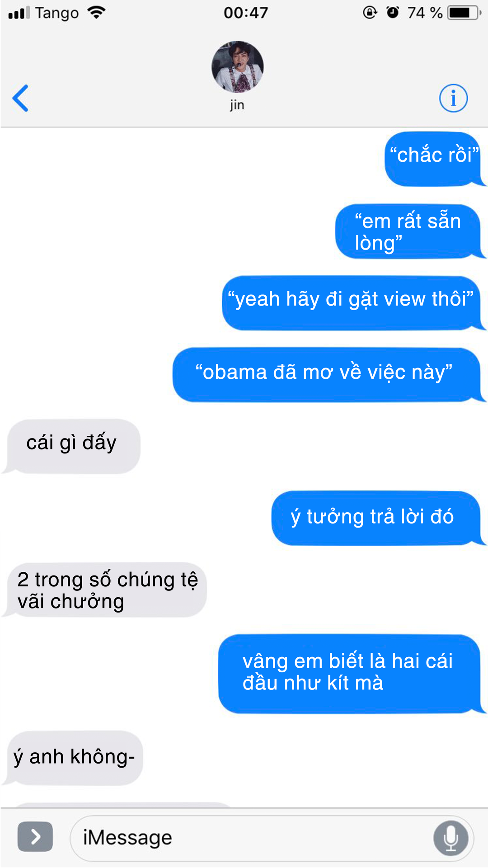Expand the apps chevron beside iMessage field
This screenshot has height=868, width=488.
(x=35, y=837)
